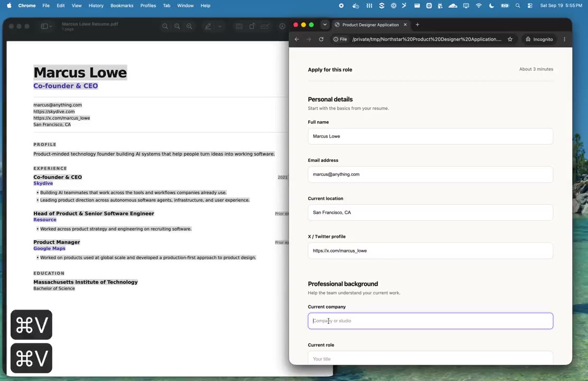
Task: Click 'San Francisco, CA' in the resume PDF
Action: pos(52,124)
